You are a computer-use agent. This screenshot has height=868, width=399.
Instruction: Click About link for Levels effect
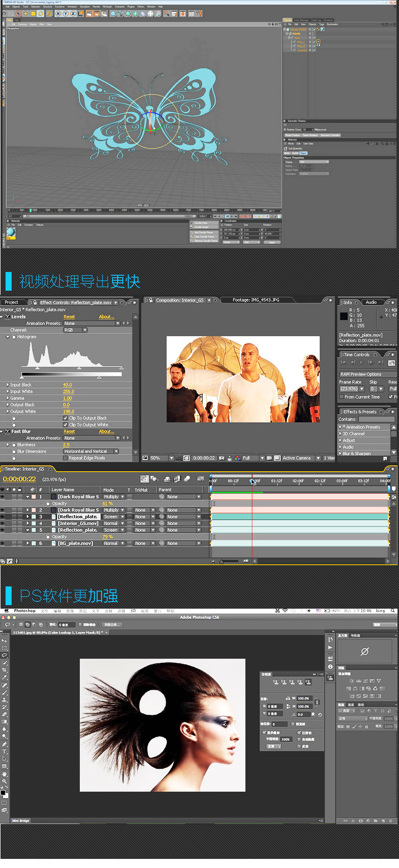pyautogui.click(x=107, y=317)
